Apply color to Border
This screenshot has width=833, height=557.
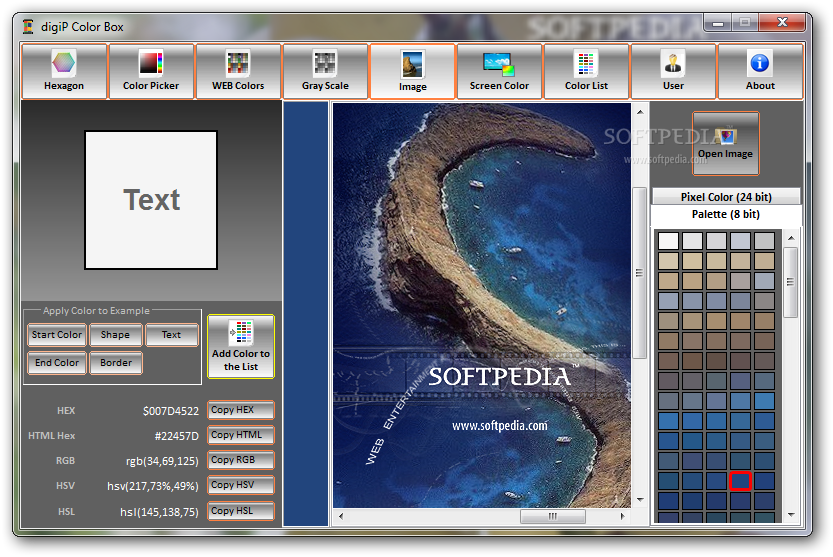(x=116, y=363)
